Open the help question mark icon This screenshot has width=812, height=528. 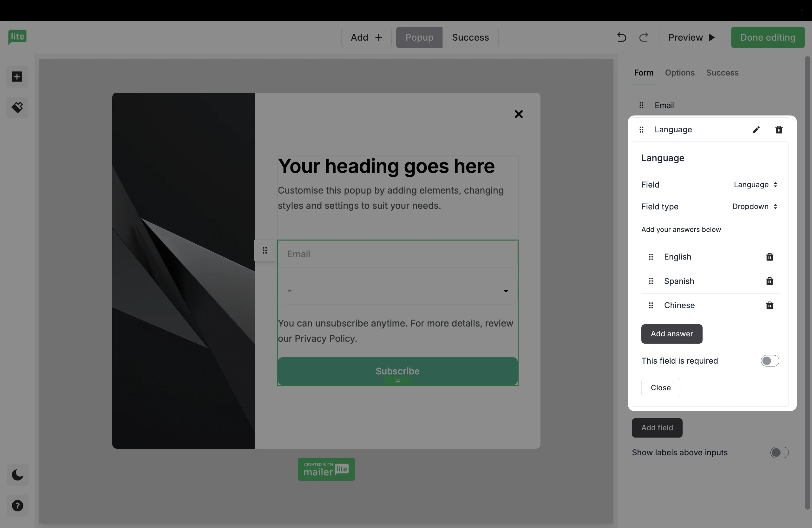coord(17,505)
